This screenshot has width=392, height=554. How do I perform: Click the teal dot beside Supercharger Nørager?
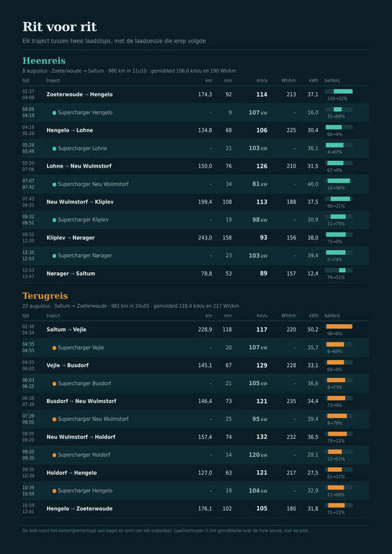[54, 256]
